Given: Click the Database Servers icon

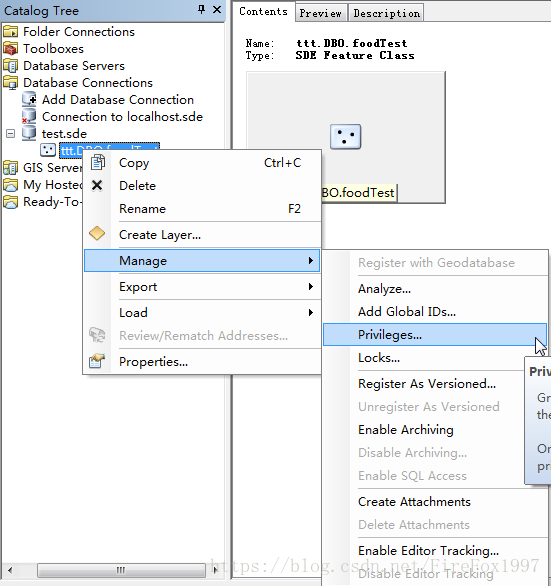Looking at the screenshot, I should pos(10,66).
